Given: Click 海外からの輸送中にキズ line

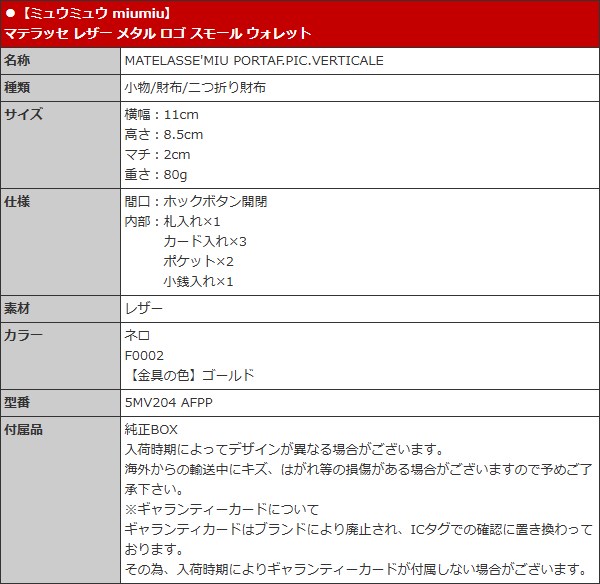Looking at the screenshot, I should coord(359,470).
